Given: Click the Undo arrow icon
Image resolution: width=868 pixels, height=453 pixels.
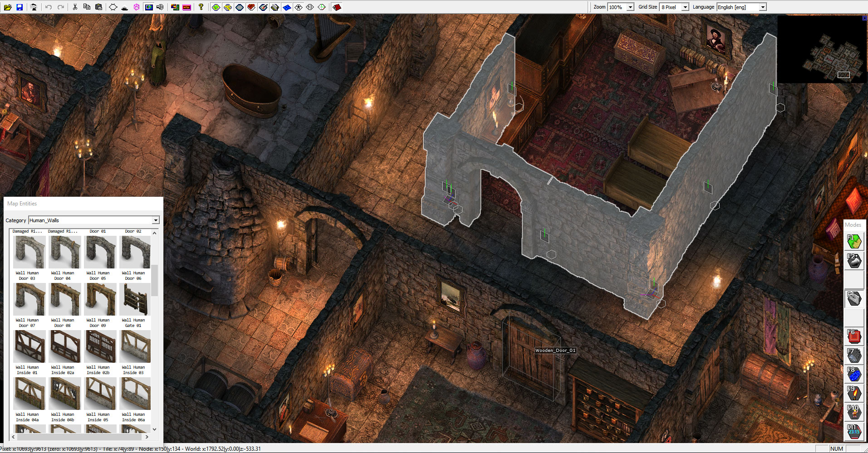Looking at the screenshot, I should pos(49,7).
